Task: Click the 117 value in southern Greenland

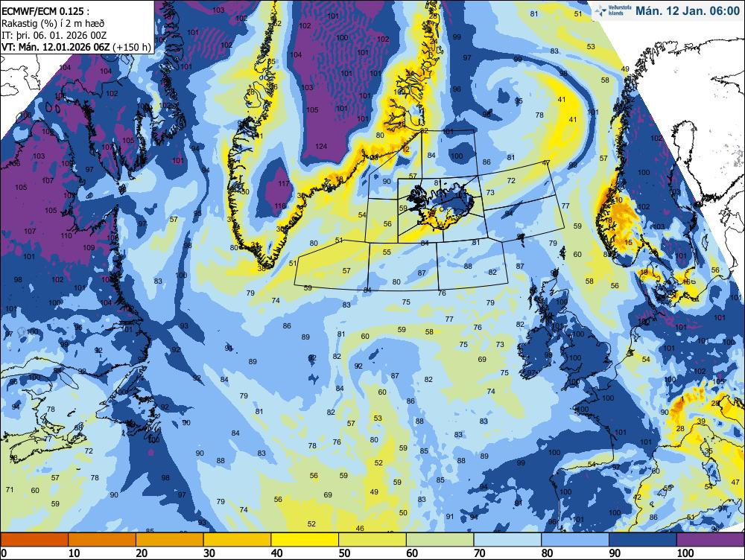Action: (x=284, y=184)
